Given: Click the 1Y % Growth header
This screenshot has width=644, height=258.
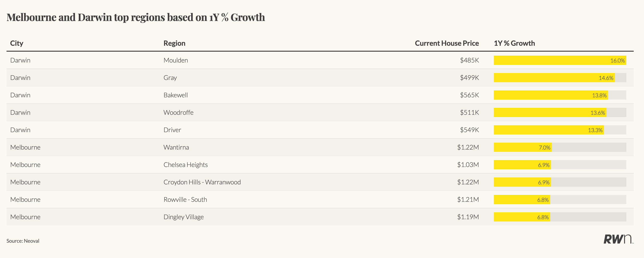Looking at the screenshot, I should click(x=514, y=43).
